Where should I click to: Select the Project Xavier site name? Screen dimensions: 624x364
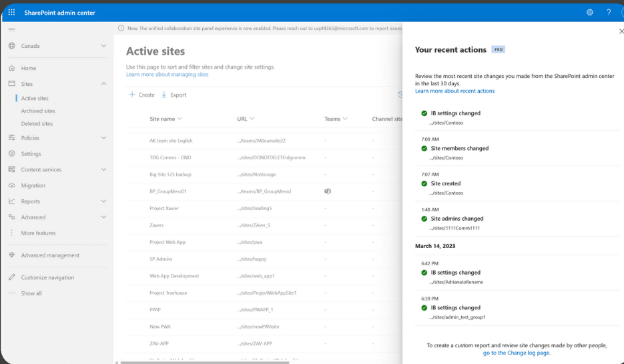pyautogui.click(x=164, y=208)
